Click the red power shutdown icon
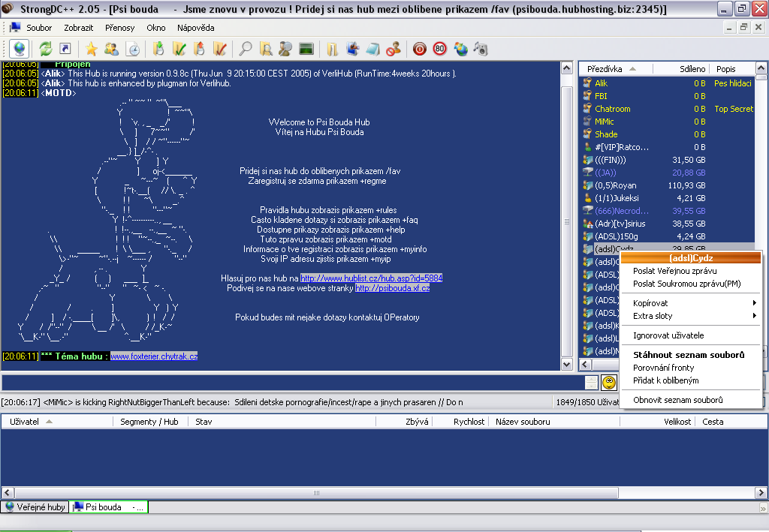The height and width of the screenshot is (532, 769). click(420, 49)
